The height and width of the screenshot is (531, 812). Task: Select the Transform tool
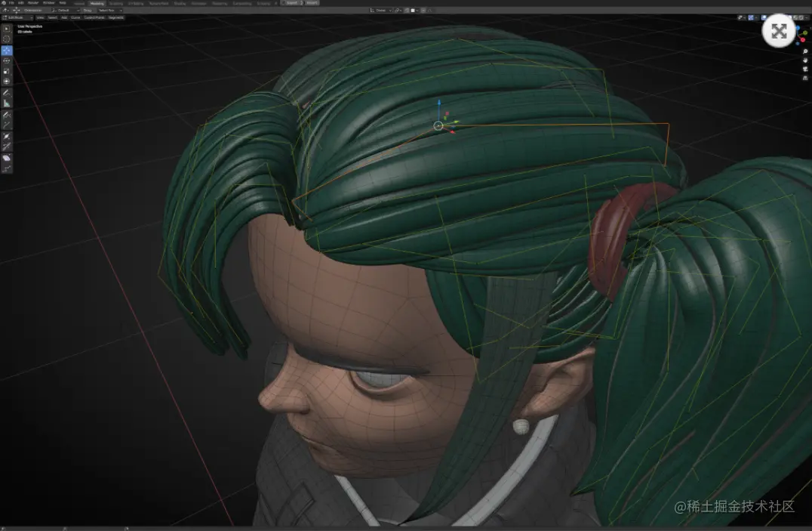click(7, 82)
